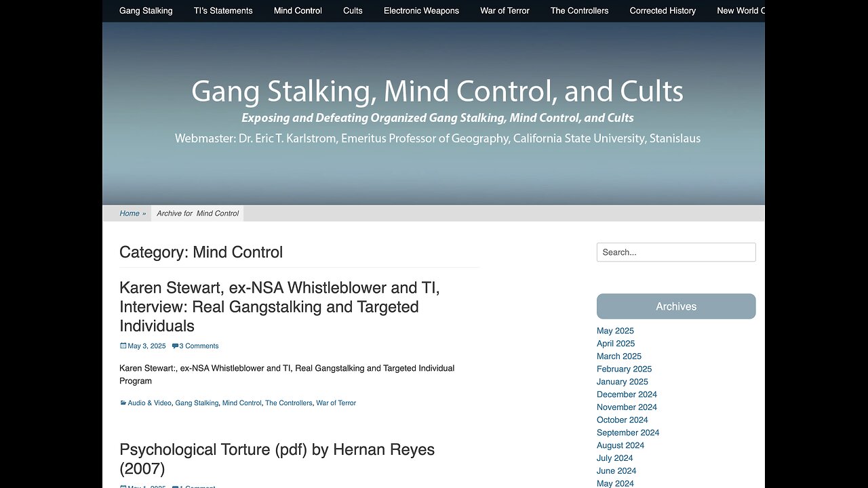Open the New World menu item
The image size is (868, 488).
(x=741, y=11)
